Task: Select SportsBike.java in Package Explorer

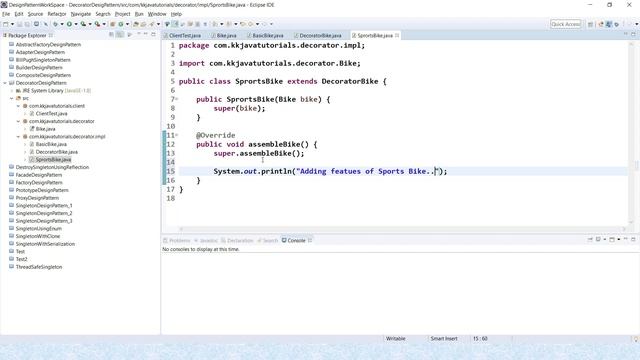Action: 53,160
